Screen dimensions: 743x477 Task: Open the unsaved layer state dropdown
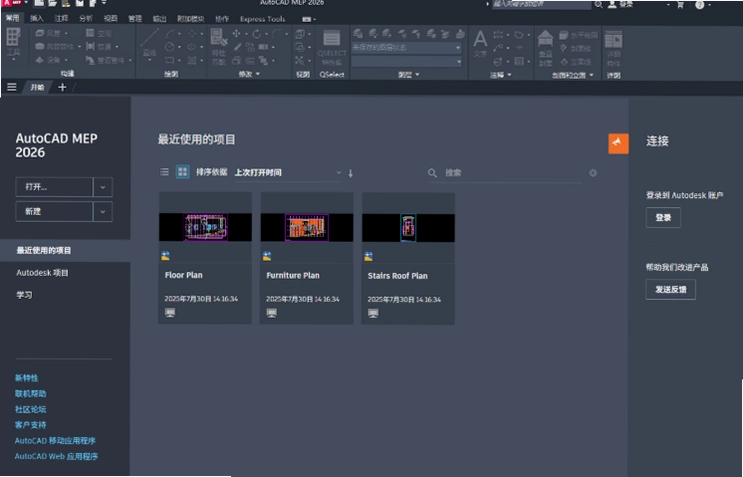407,47
